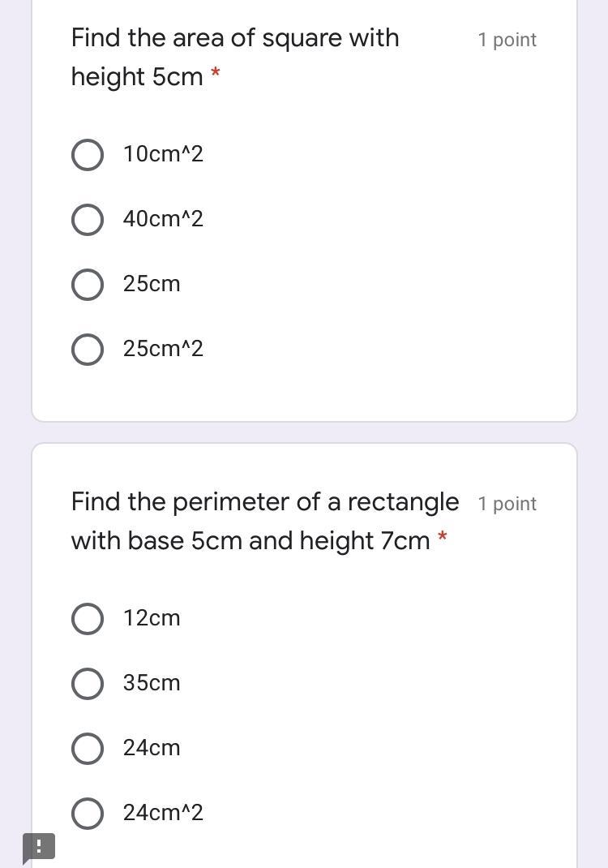This screenshot has height=868, width=608.
Task: Click the 1 point label on square question
Action: point(507,40)
